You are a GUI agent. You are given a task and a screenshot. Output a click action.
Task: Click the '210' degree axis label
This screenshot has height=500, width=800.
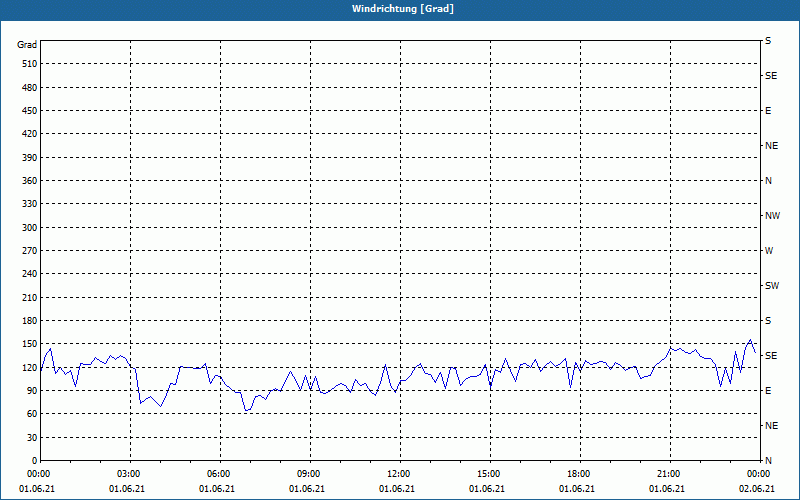point(30,297)
